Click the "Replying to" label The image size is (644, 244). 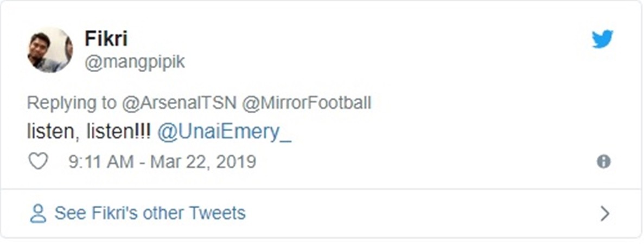[72, 103]
